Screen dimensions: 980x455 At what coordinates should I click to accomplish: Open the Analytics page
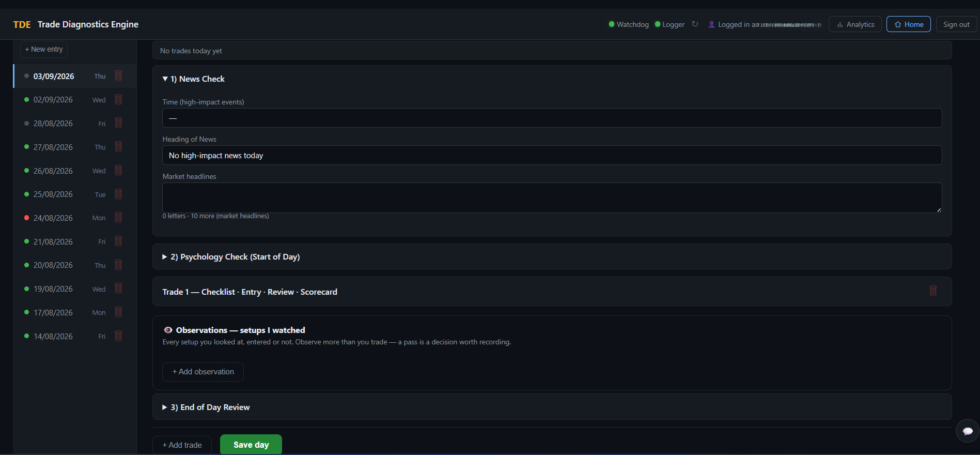point(855,24)
